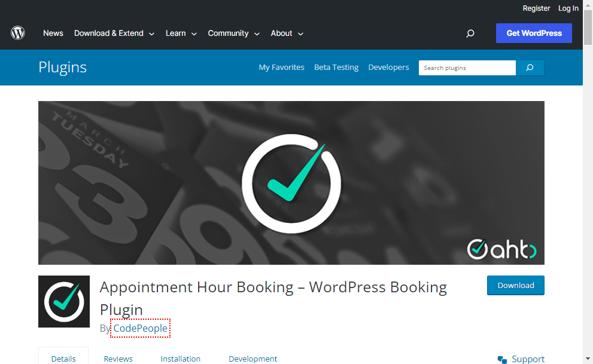Switch to the Development tab
Image resolution: width=593 pixels, height=364 pixels.
253,359
